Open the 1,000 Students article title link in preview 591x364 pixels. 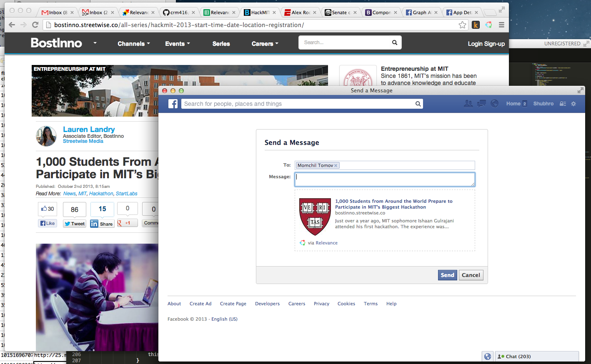[394, 204]
